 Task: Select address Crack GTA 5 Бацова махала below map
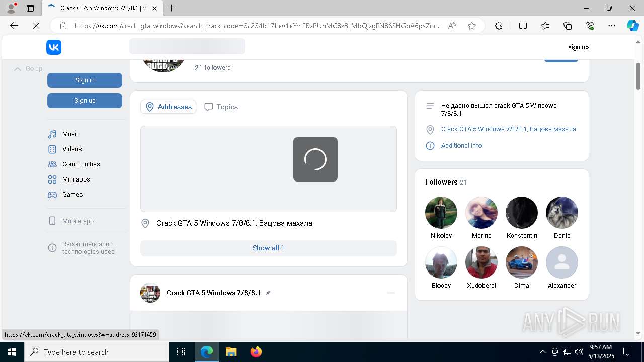pyautogui.click(x=234, y=223)
